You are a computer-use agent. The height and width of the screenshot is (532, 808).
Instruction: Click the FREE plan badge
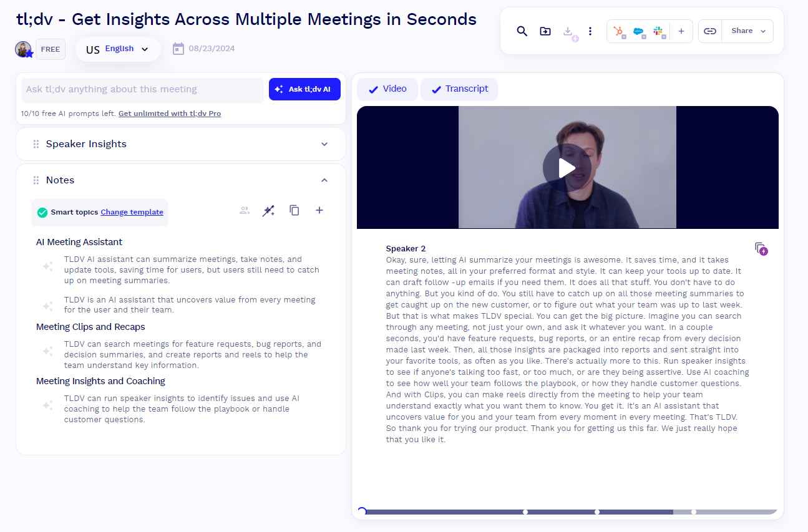click(x=51, y=49)
